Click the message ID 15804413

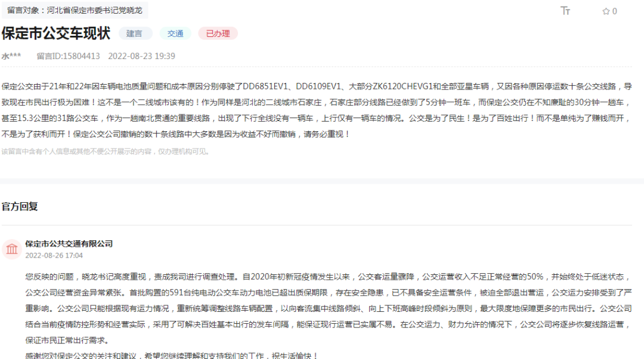[68, 56]
